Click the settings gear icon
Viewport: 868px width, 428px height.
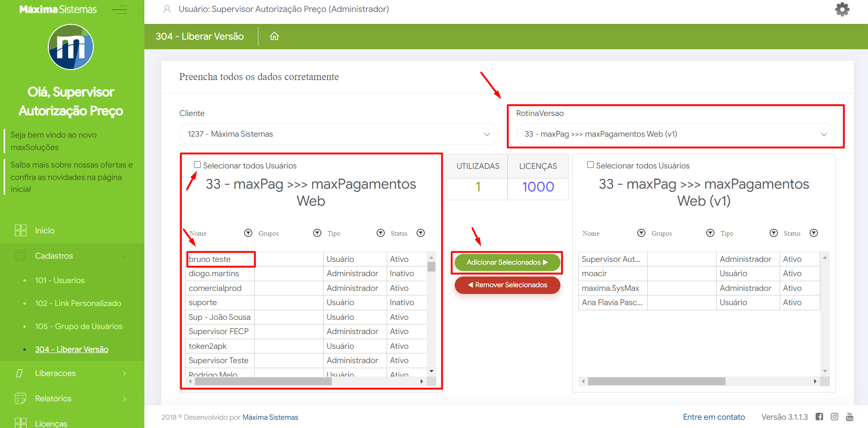(x=842, y=9)
